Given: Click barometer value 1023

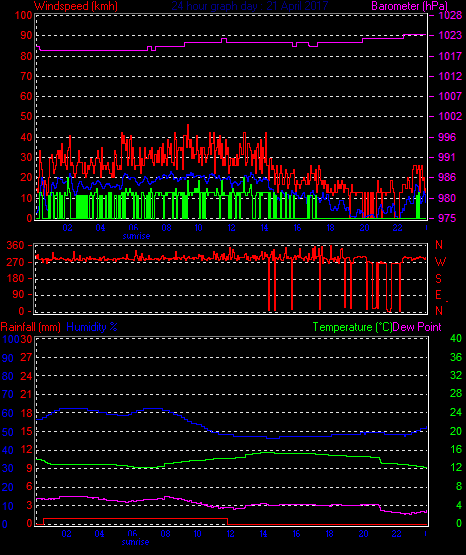Looking at the screenshot, I should (x=450, y=35).
